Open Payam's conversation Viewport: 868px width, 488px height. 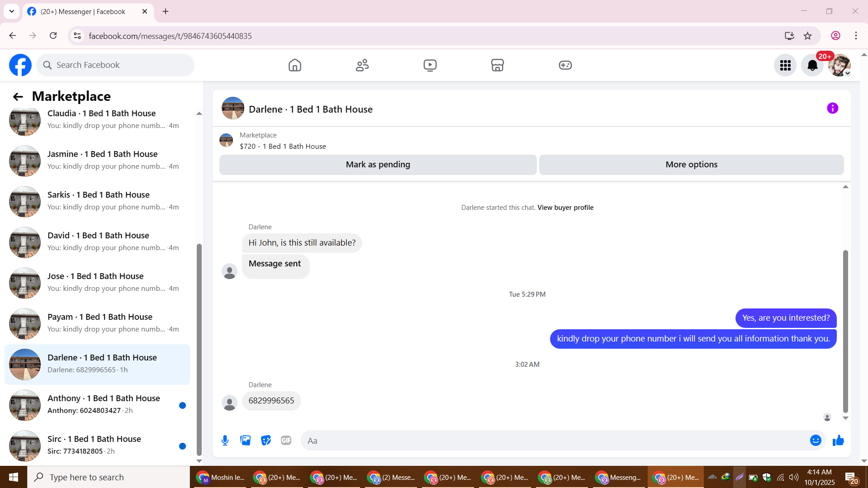pyautogui.click(x=97, y=324)
